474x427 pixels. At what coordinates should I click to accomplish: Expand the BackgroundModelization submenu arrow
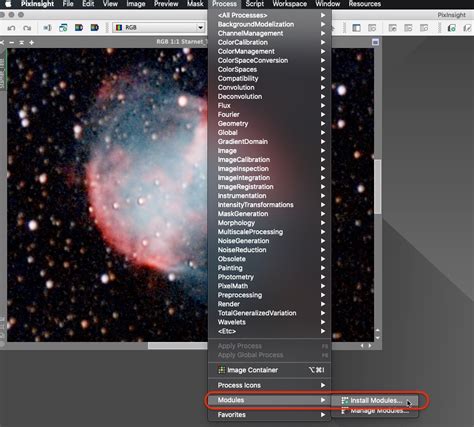point(323,24)
